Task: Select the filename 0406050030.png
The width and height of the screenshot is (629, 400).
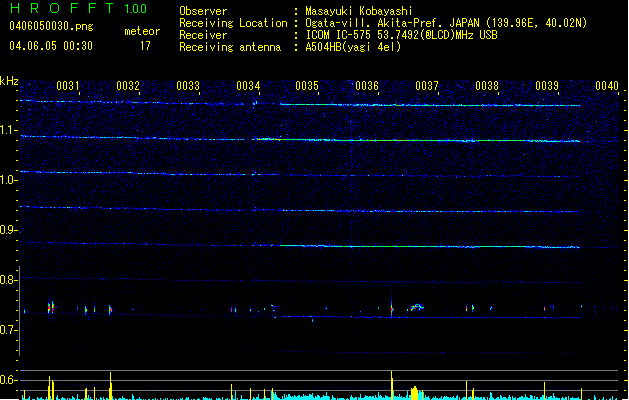Action: point(51,26)
